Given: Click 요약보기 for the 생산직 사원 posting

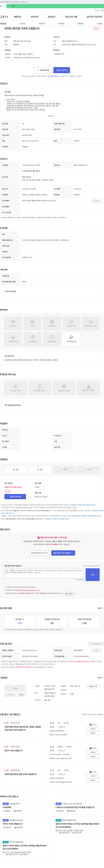Looking at the screenshot, I should [93, 752].
